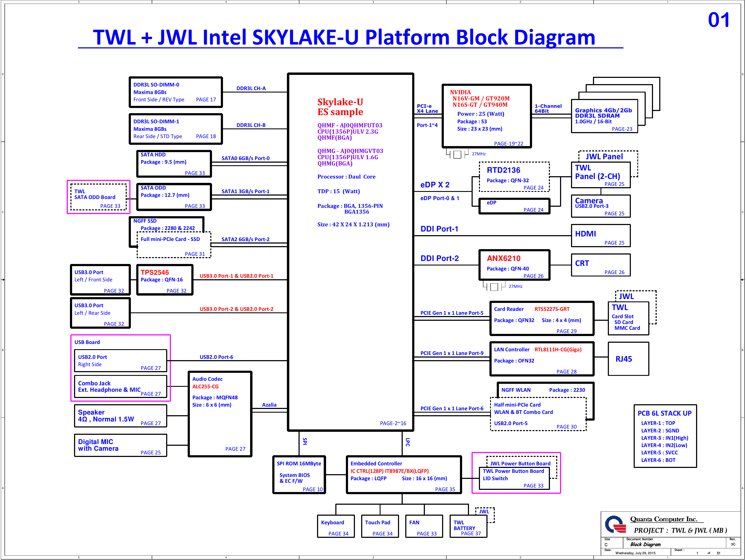746x560 pixels.
Task: Select the 'DDR3L SO-DIMM-1' block
Action: click(x=176, y=129)
